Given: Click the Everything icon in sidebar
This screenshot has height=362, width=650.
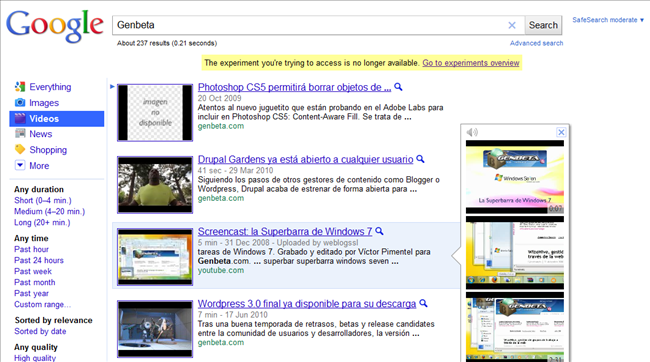Looking at the screenshot, I should (19, 87).
